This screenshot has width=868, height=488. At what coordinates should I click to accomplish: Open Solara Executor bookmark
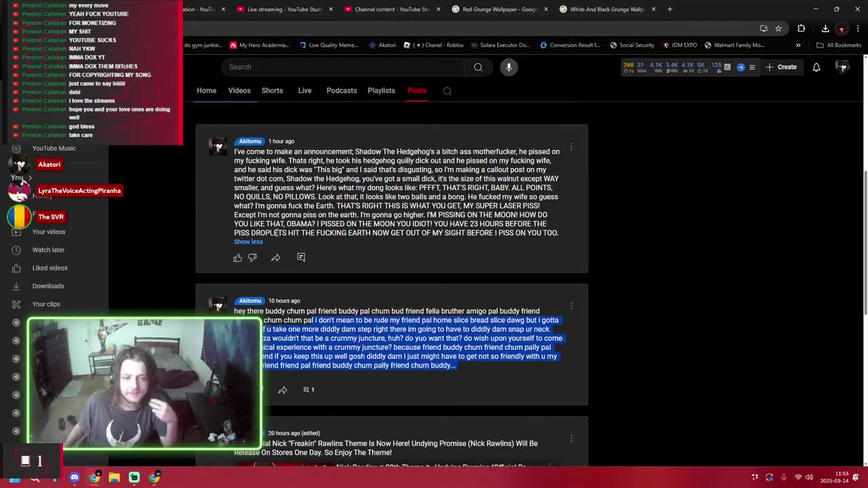pyautogui.click(x=499, y=45)
